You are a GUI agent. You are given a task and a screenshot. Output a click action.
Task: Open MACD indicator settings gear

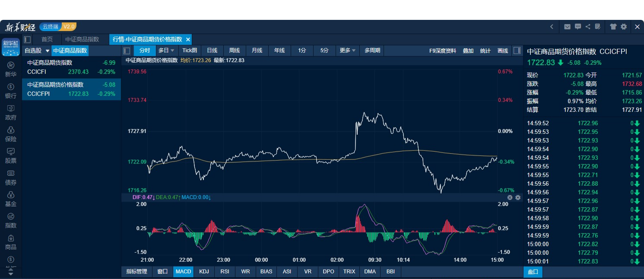[518, 197]
